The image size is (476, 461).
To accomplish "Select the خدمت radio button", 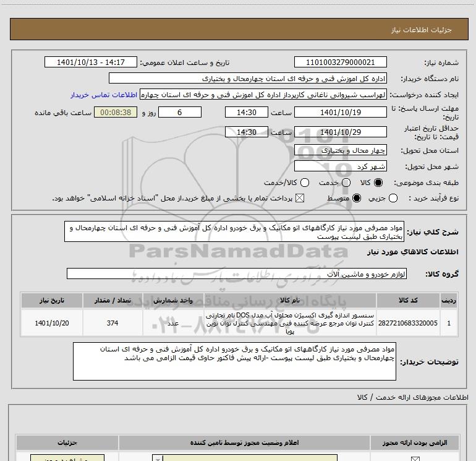I will tap(346, 183).
